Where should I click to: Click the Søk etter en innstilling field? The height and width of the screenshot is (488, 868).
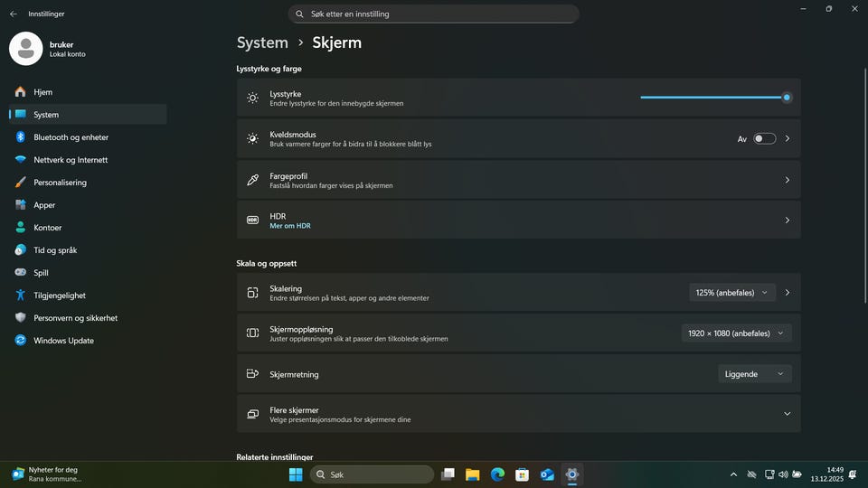tap(434, 14)
